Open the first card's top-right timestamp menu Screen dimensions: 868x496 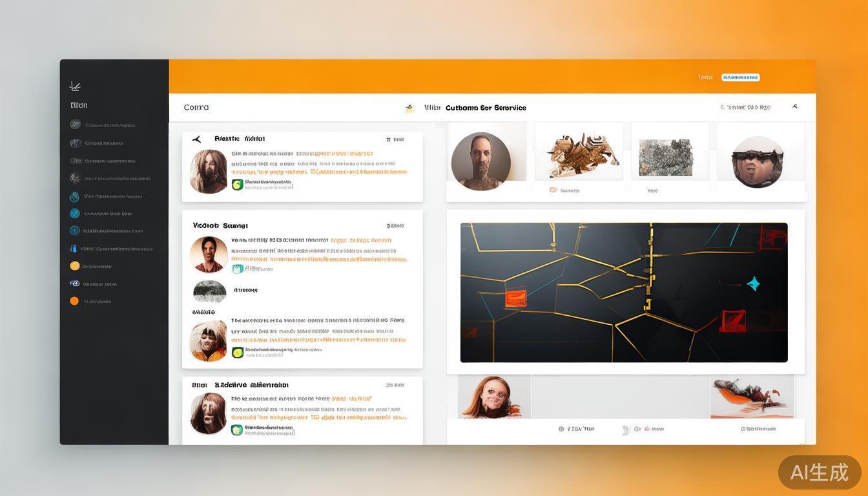coord(395,139)
